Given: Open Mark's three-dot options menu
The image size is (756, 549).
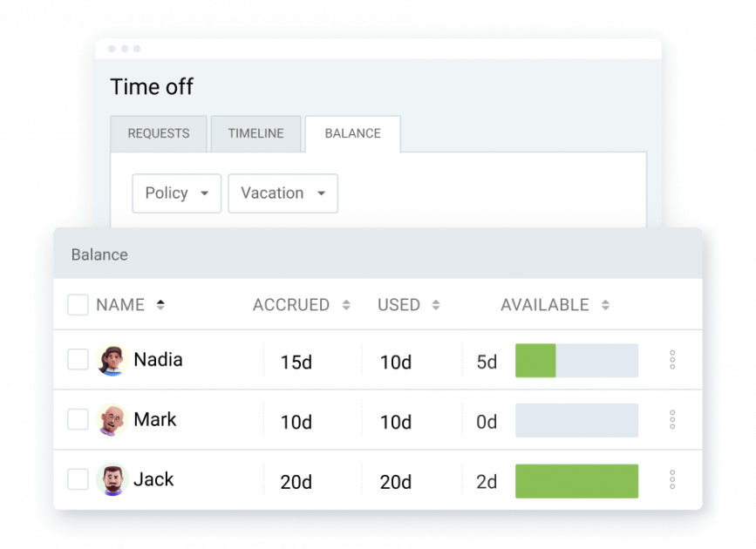Looking at the screenshot, I should click(x=672, y=420).
